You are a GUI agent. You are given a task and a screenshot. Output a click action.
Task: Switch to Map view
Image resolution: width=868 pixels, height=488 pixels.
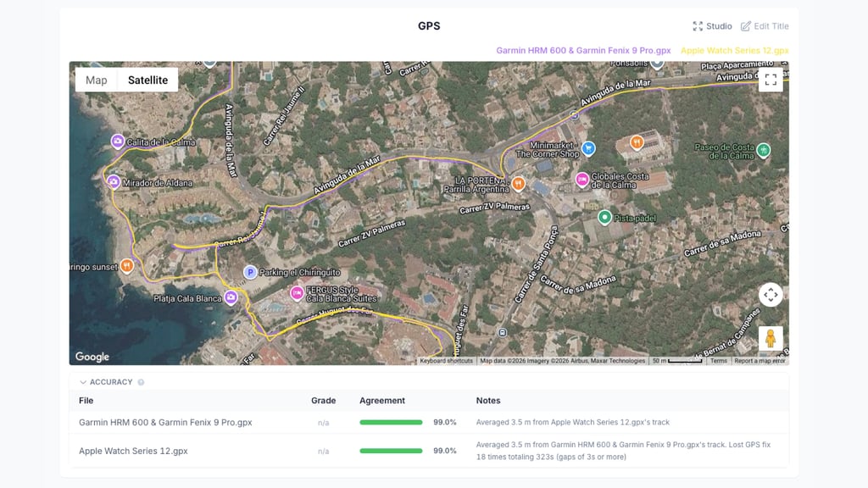pyautogui.click(x=97, y=80)
